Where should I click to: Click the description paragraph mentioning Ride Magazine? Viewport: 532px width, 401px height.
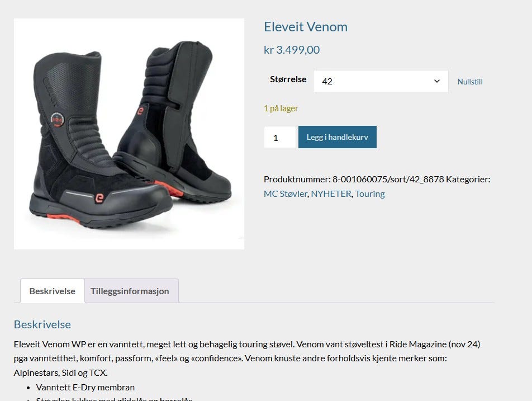point(247,358)
